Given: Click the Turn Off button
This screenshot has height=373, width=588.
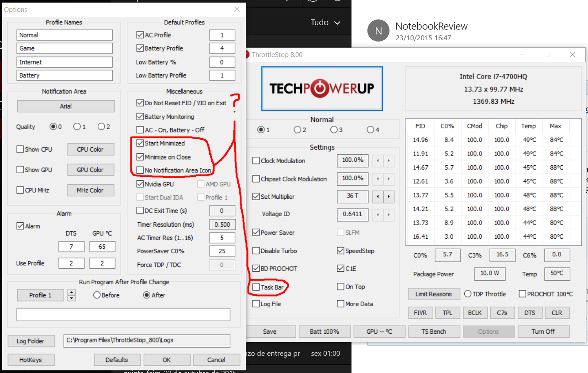Looking at the screenshot, I should [544, 331].
